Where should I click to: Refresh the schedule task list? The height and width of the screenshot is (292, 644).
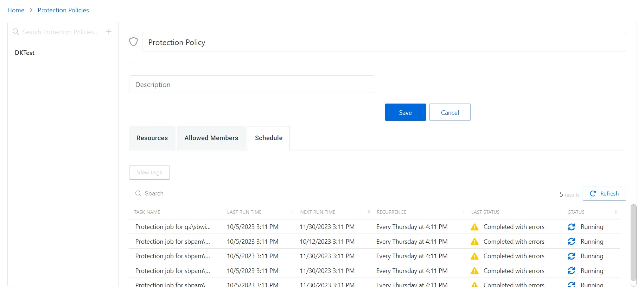(604, 194)
